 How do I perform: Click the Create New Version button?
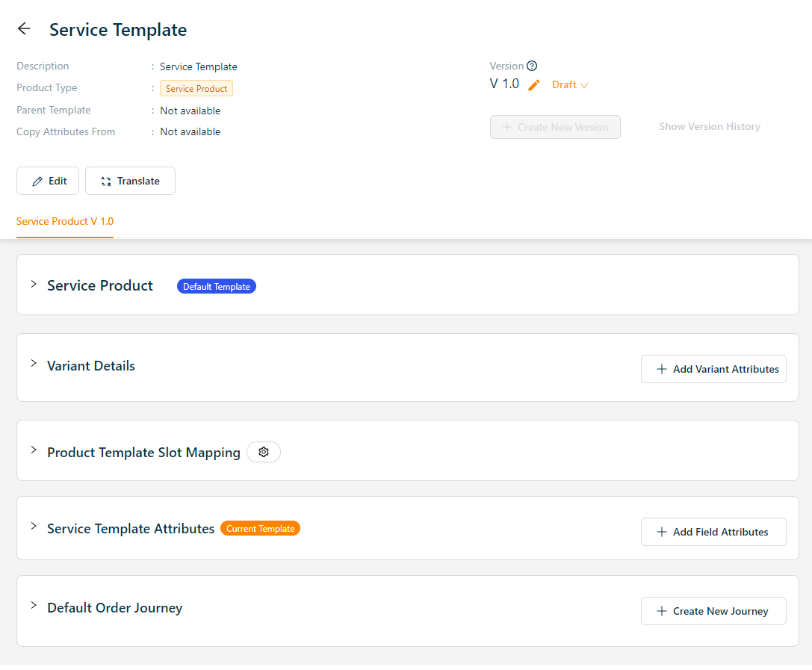(x=555, y=127)
